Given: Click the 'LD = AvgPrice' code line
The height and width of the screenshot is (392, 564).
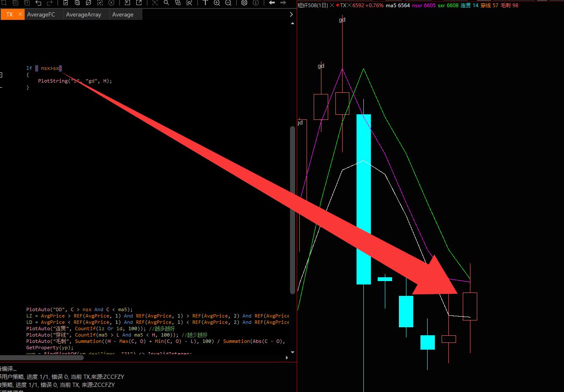Looking at the screenshot, I should click(x=158, y=322).
